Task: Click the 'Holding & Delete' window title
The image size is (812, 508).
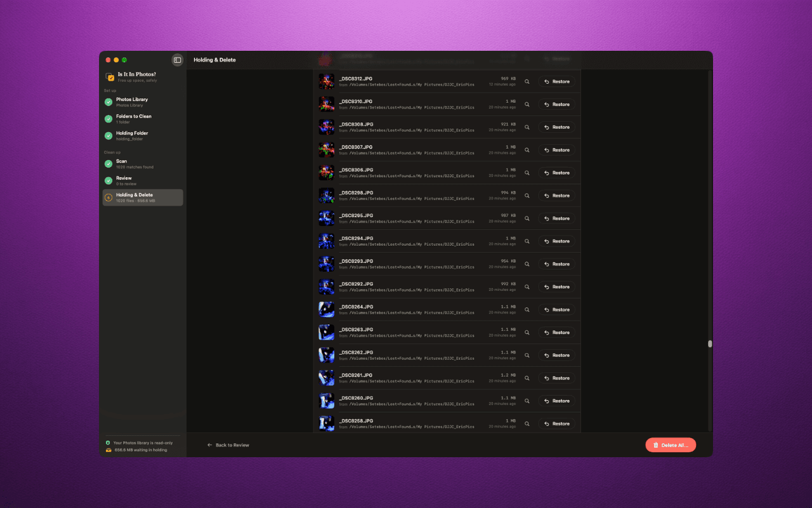Action: coord(214,60)
